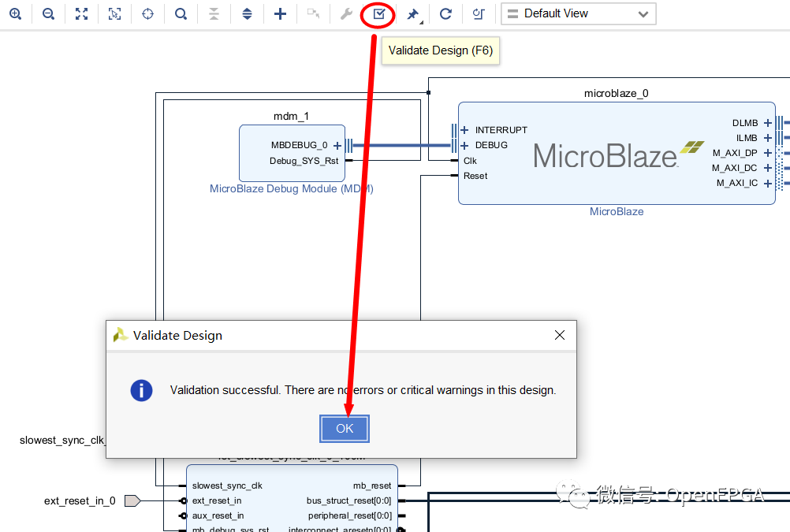Expand the M_AXI_DP interface plus
790x532 pixels.
coord(767,153)
